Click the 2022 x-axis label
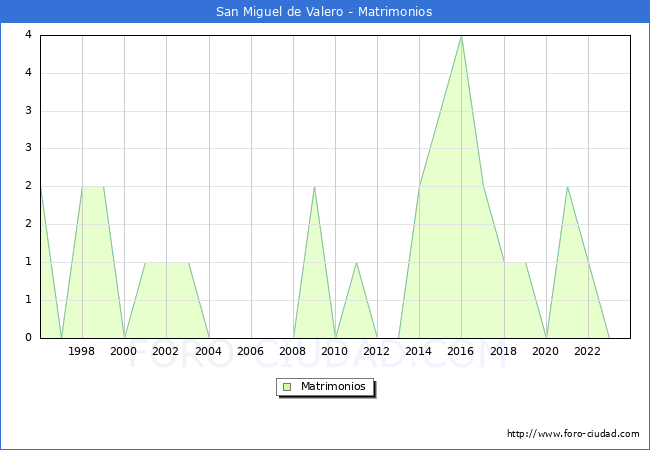Viewport: 650px width, 450px height. 588,351
